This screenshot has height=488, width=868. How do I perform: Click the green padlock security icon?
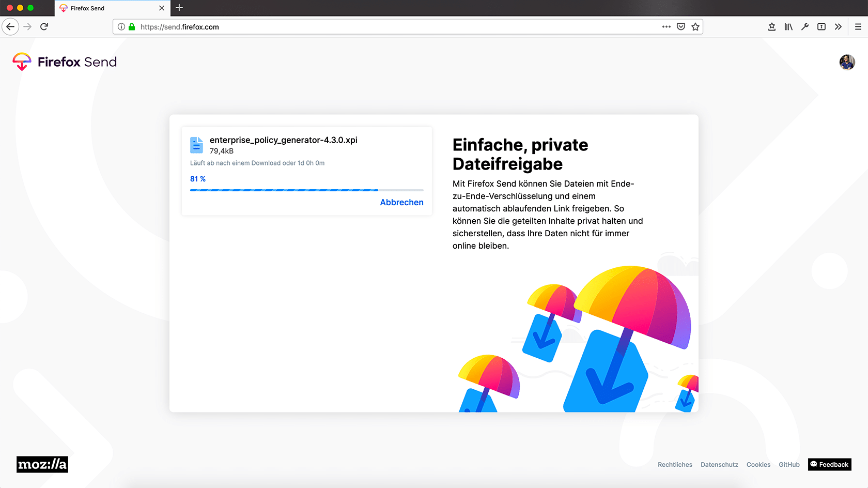[x=132, y=27]
